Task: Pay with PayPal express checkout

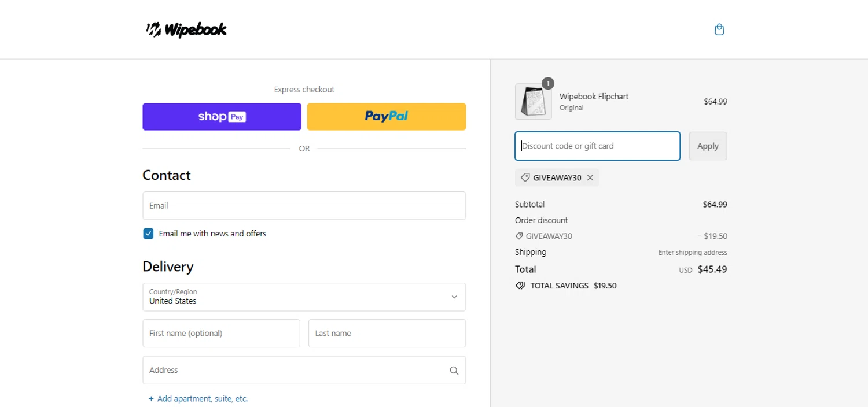Action: click(387, 117)
